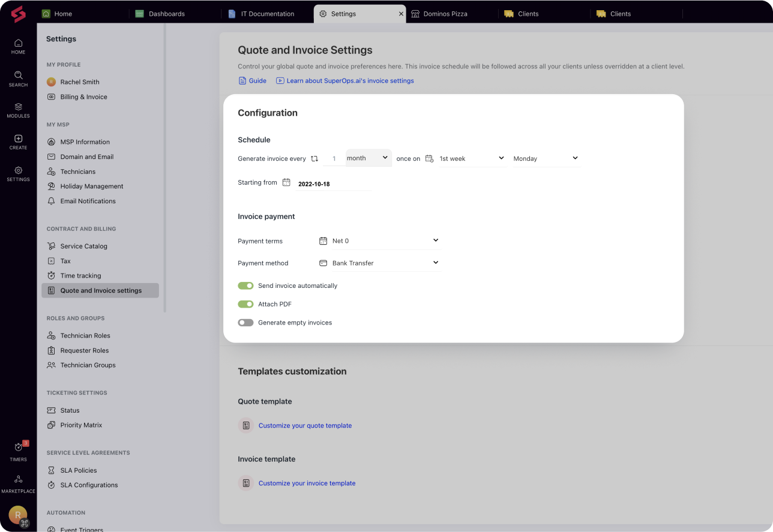Switch to the IT Documentation tab

[267, 14]
